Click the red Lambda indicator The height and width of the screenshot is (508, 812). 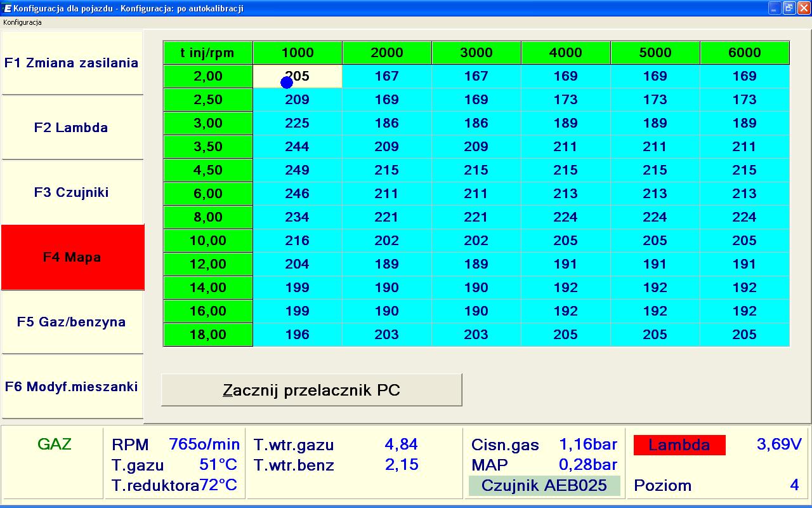point(679,445)
